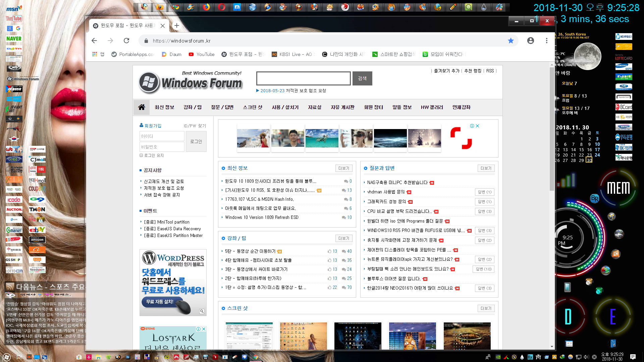
Task: Click 더보기 for 질문과 답변 section
Action: [486, 168]
